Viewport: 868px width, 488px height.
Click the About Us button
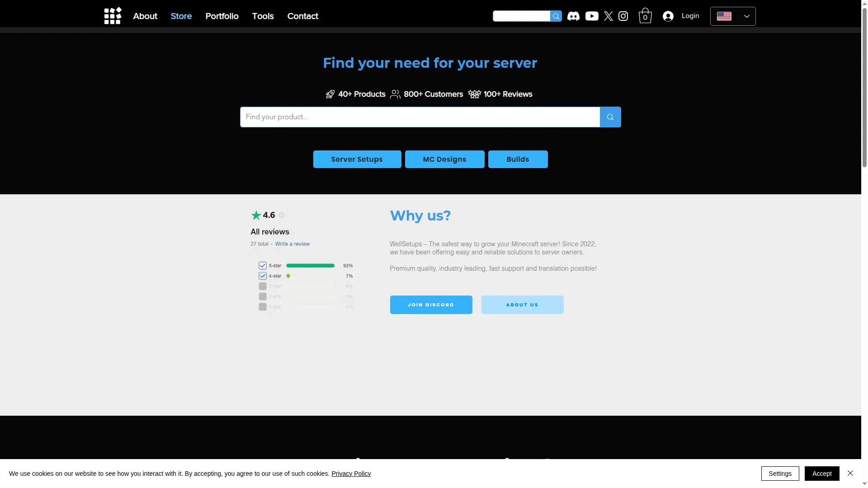(x=523, y=305)
